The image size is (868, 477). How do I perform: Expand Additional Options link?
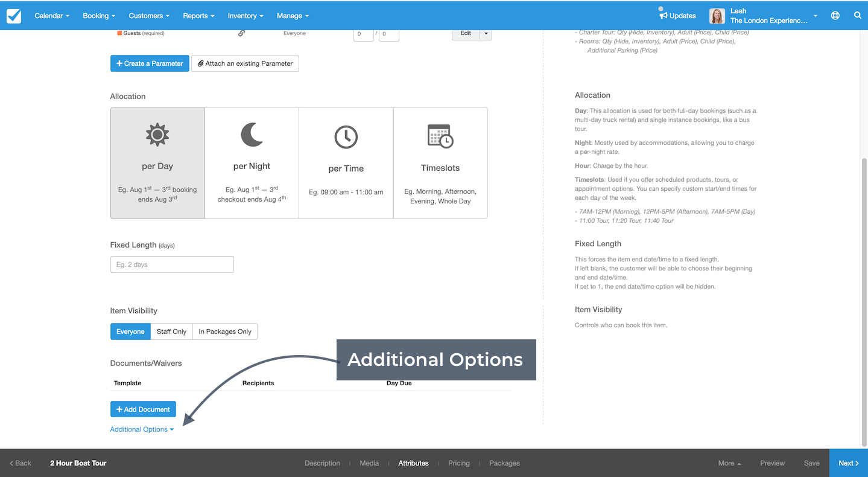point(142,429)
